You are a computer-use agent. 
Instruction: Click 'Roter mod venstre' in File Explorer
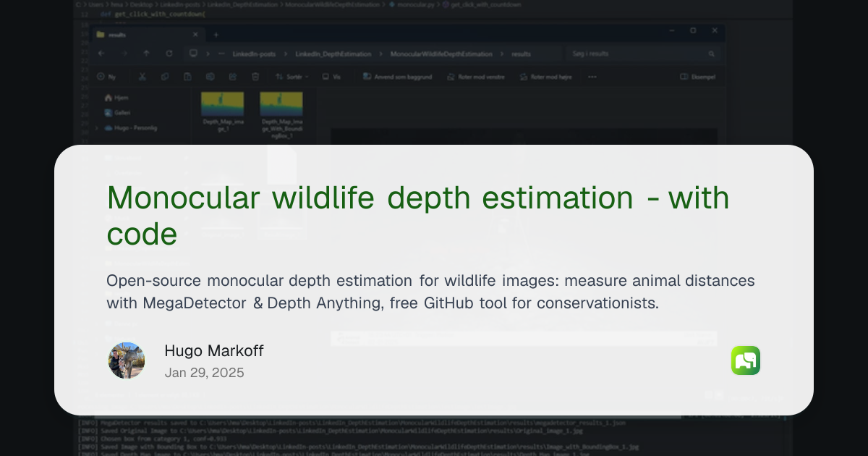475,77
